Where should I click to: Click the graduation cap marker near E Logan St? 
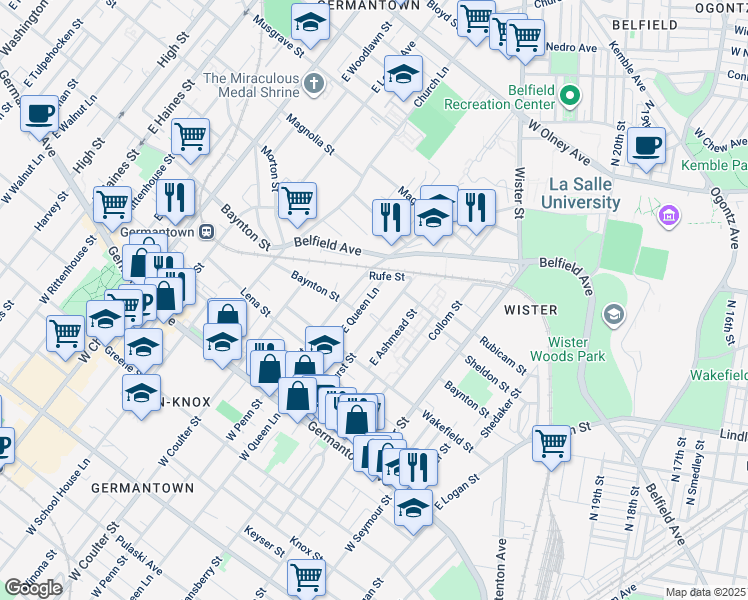pyautogui.click(x=414, y=511)
